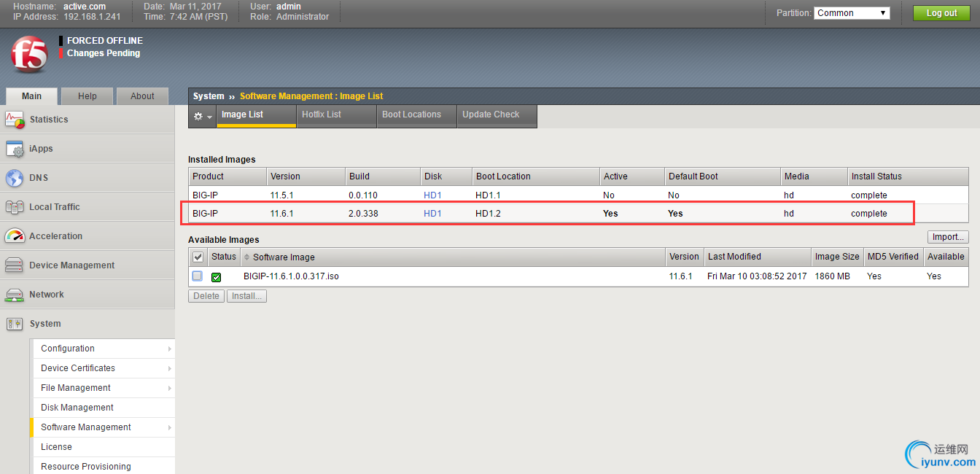Click the Delete button

pyautogui.click(x=206, y=296)
